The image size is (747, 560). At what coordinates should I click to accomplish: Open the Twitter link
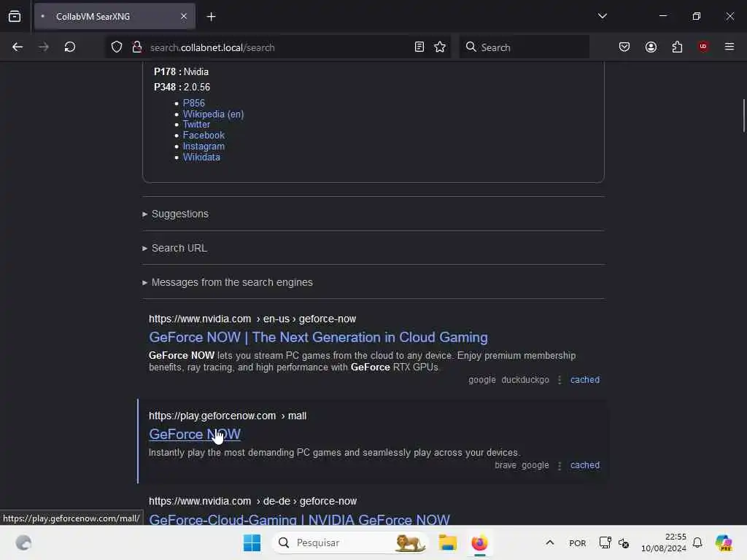point(196,124)
